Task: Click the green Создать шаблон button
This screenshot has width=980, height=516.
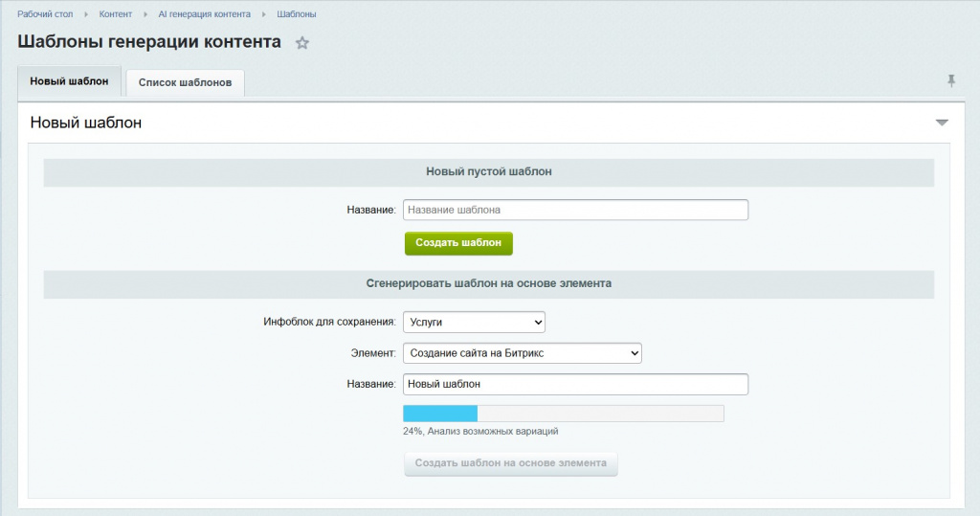Action: coord(458,243)
